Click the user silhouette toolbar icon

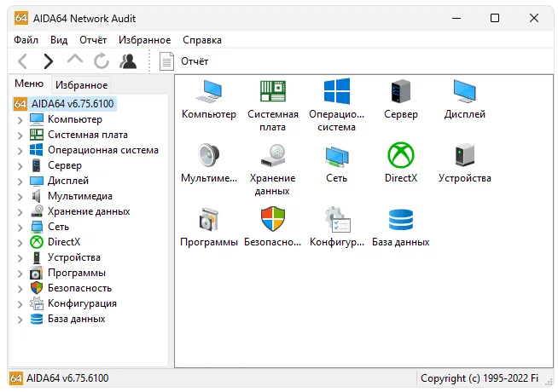click(128, 61)
